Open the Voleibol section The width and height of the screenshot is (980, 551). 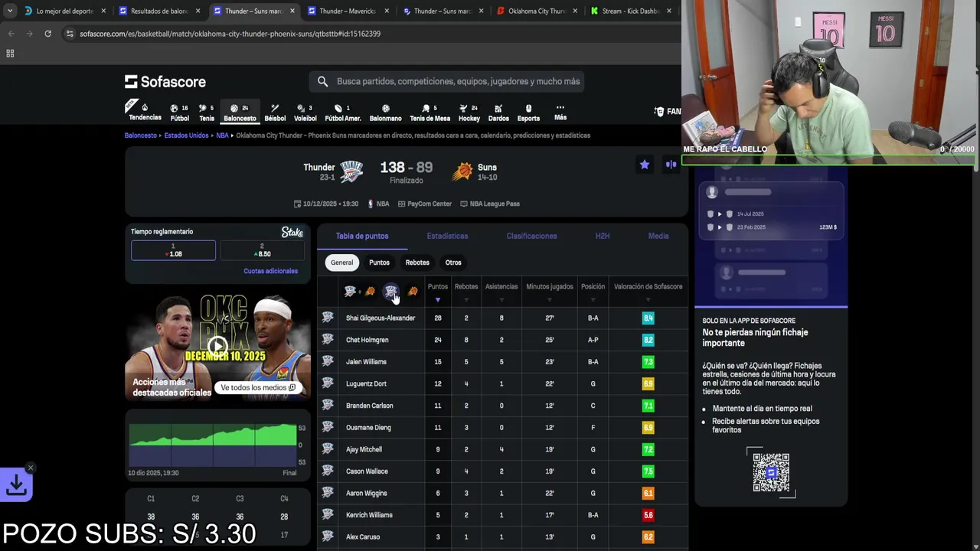coord(305,112)
